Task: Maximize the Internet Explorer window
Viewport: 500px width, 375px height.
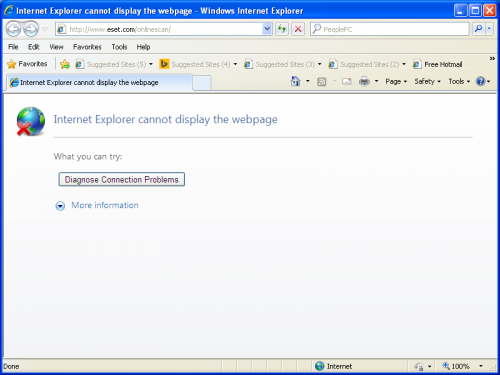Action: tap(475, 11)
